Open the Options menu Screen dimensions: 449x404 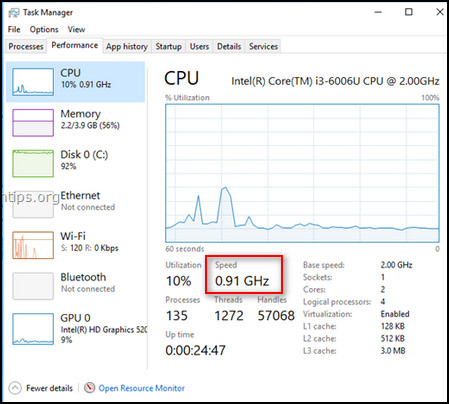[44, 29]
